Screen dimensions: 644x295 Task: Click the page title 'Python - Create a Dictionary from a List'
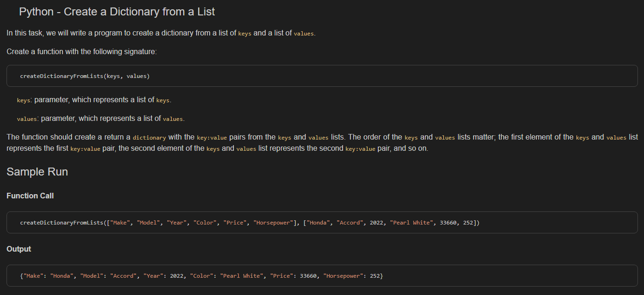click(x=116, y=12)
